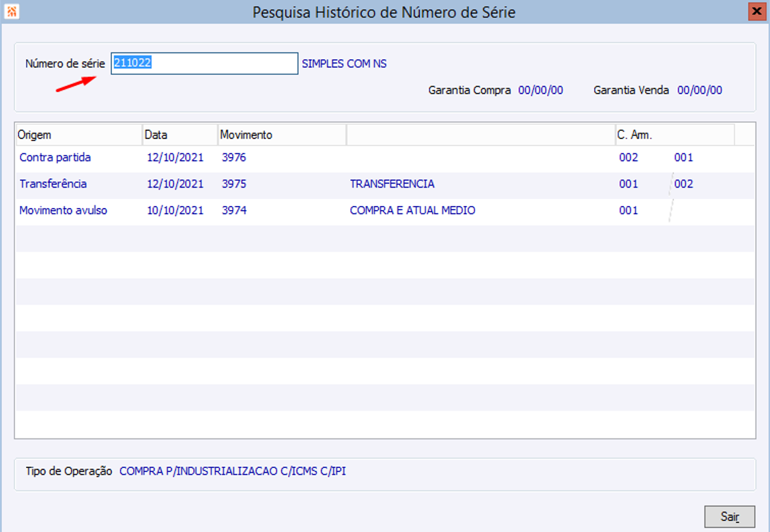Click the Garantia Compra date value
The image size is (770, 532).
(541, 90)
